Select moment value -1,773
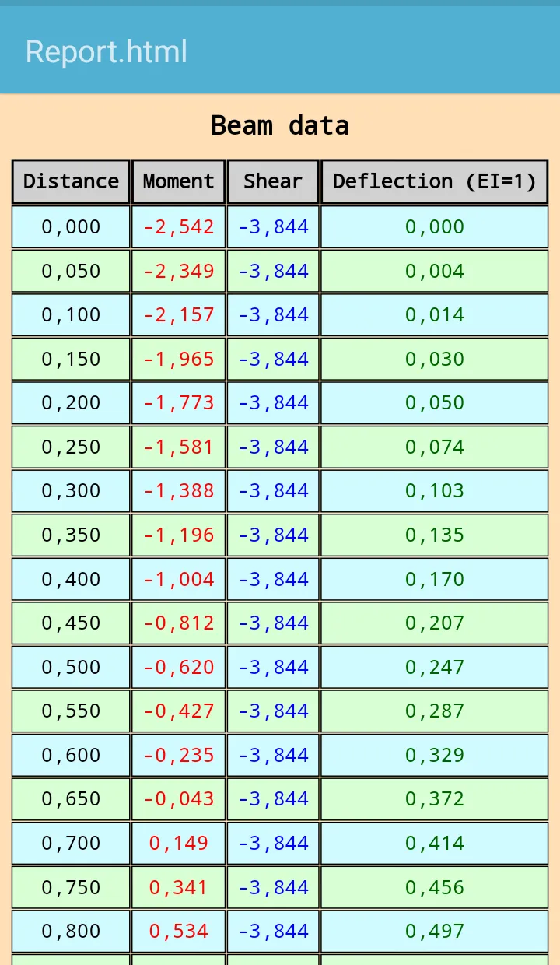560x965 pixels. tap(178, 403)
